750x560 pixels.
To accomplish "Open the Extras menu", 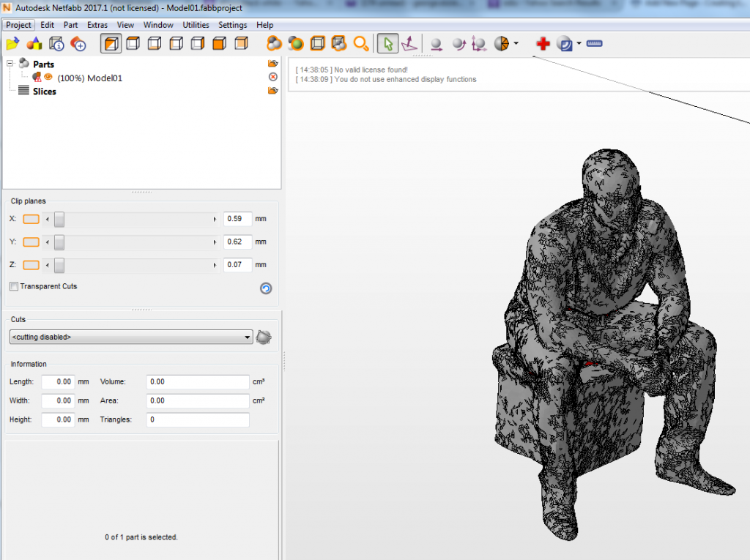I will [x=97, y=25].
